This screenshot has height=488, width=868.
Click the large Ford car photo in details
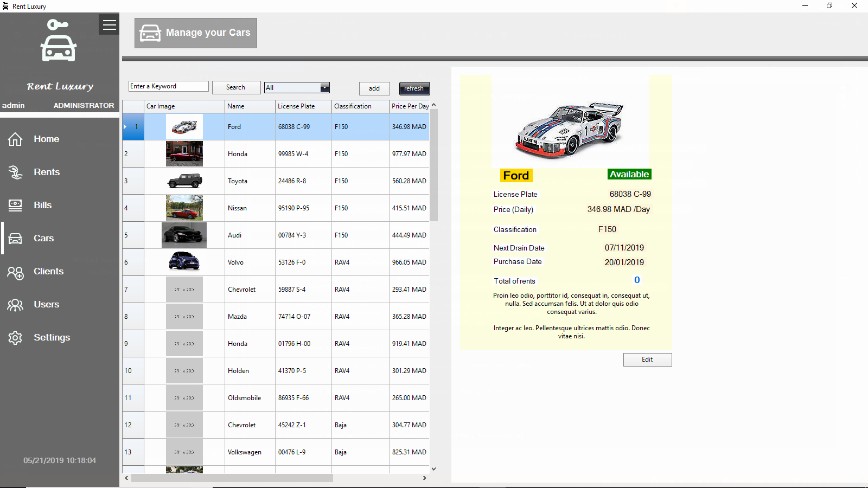coord(570,121)
